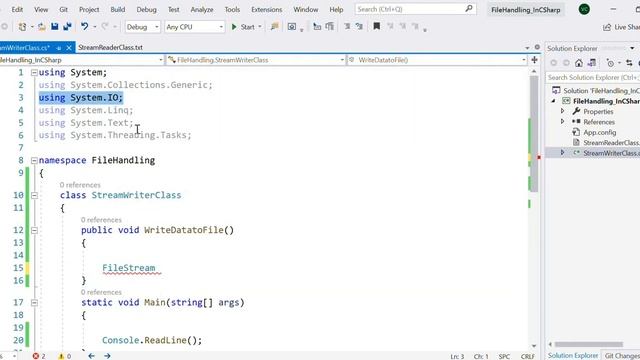The image size is (640, 360).
Task: Open the Build menu
Action: point(118,9)
